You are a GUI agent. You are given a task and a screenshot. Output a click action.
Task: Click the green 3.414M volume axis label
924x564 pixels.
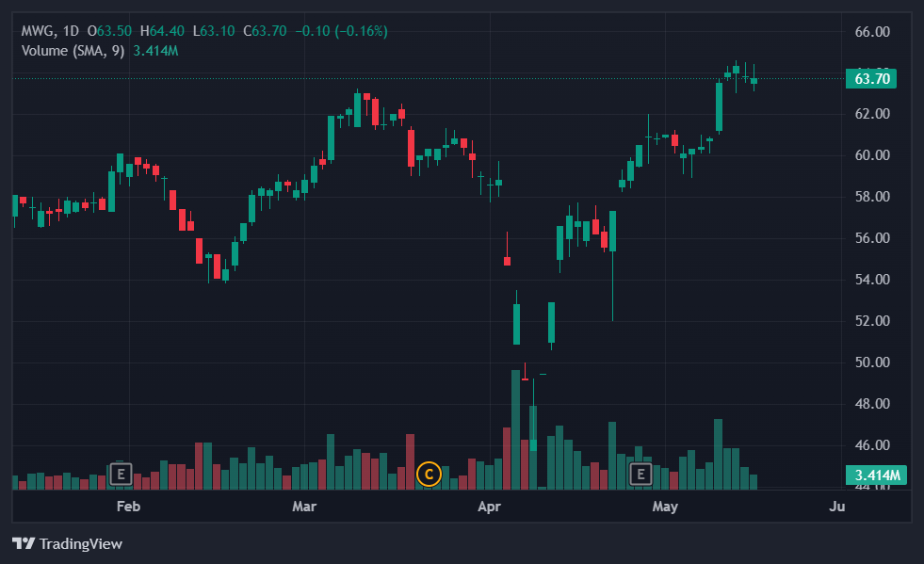(876, 475)
